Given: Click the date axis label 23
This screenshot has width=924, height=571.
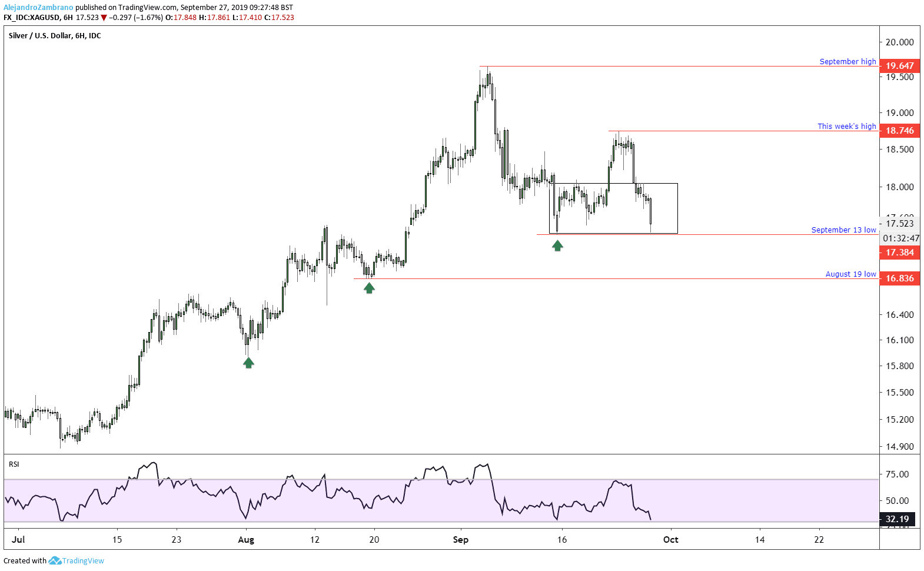Looking at the screenshot, I should [x=176, y=540].
